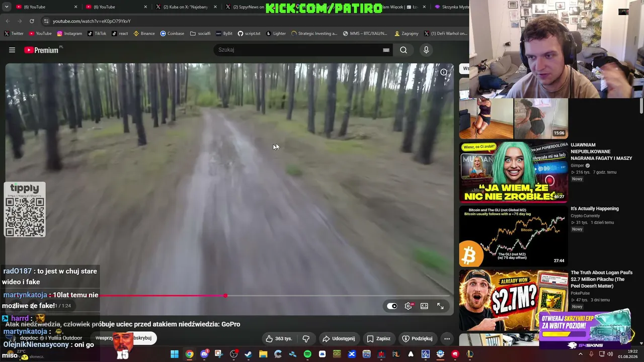644x362 pixels.
Task: Show hidden system tray icons
Action: click(x=580, y=354)
